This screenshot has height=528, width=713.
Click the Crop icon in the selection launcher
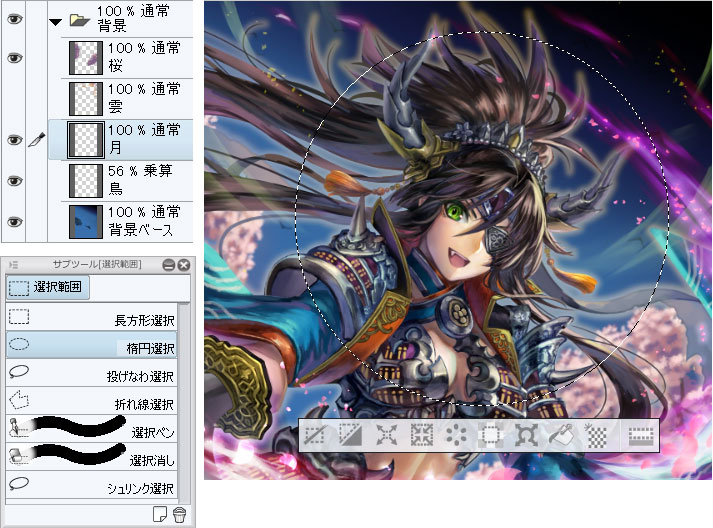(350, 436)
